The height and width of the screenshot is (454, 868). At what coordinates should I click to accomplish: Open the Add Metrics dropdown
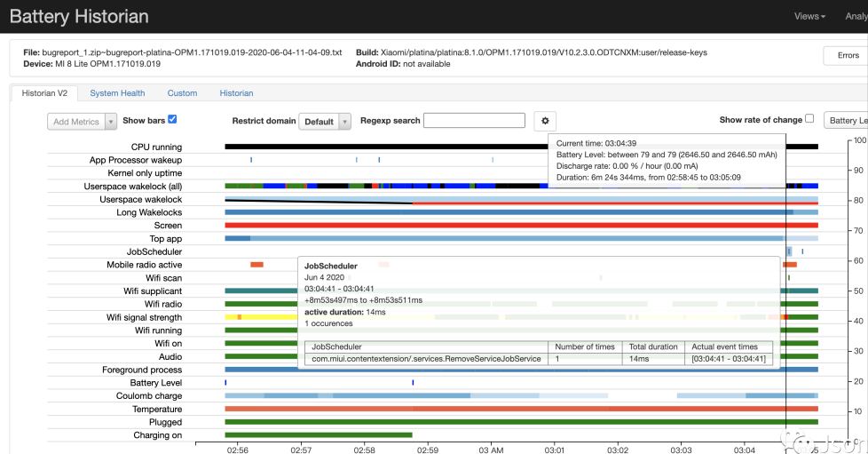tap(82, 122)
